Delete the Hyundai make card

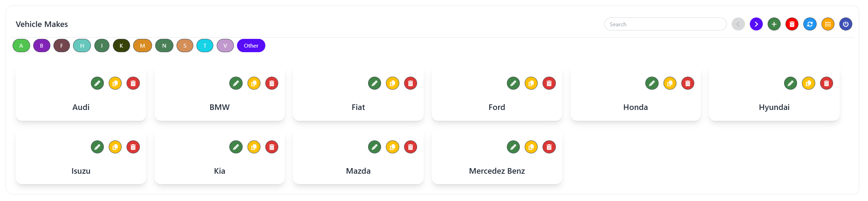click(826, 83)
